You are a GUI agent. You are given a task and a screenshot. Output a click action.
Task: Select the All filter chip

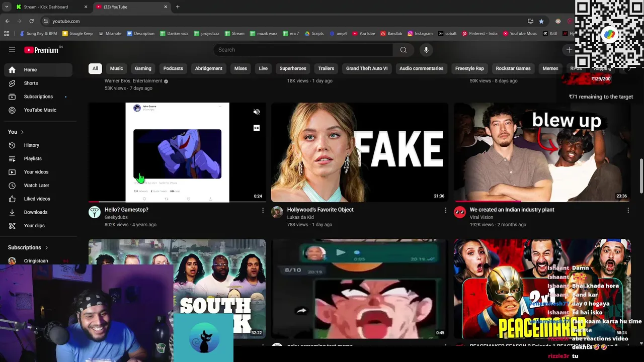pos(95,68)
